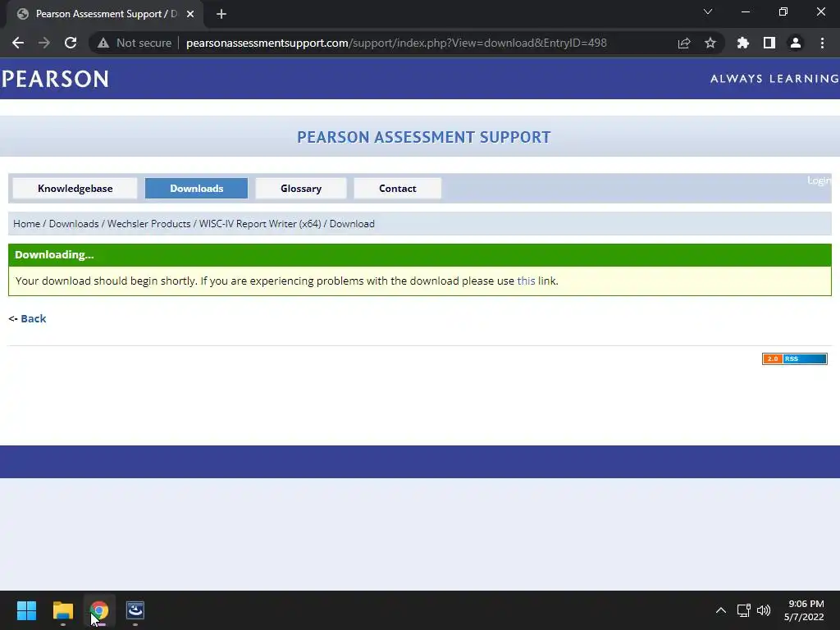The height and width of the screenshot is (630, 840).
Task: Open Chrome three-dot menu
Action: (x=822, y=43)
